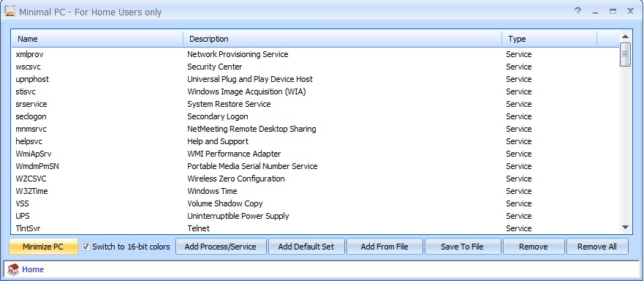
Task: Click the Service type cell for VSS
Action: point(519,203)
